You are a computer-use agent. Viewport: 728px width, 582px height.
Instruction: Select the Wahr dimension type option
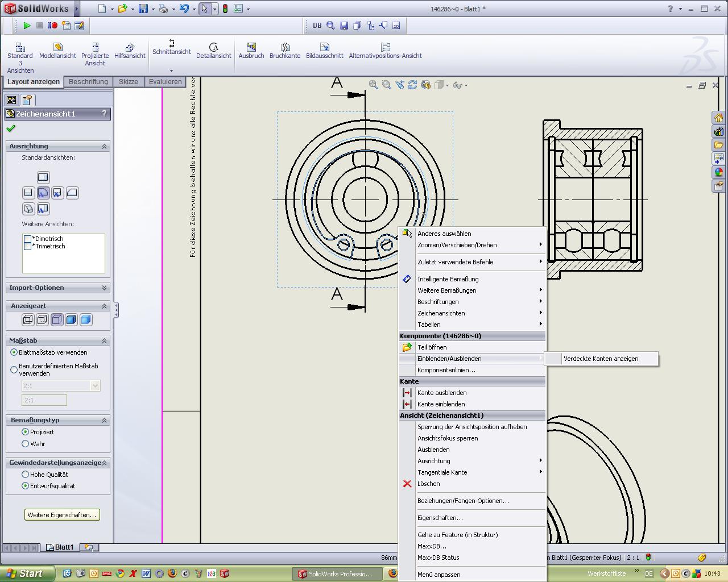tap(25, 443)
